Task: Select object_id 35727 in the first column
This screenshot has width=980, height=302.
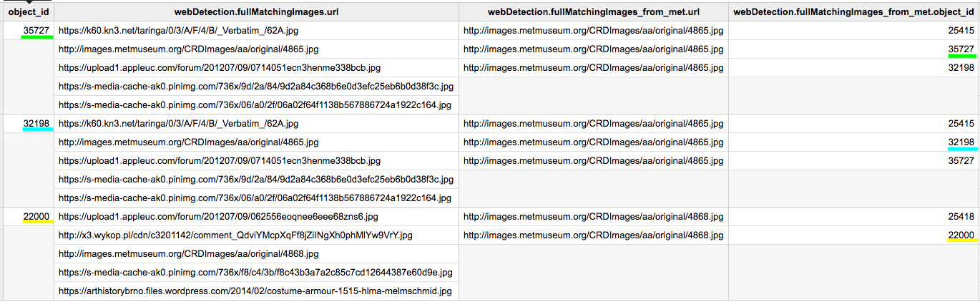Action: (36, 31)
